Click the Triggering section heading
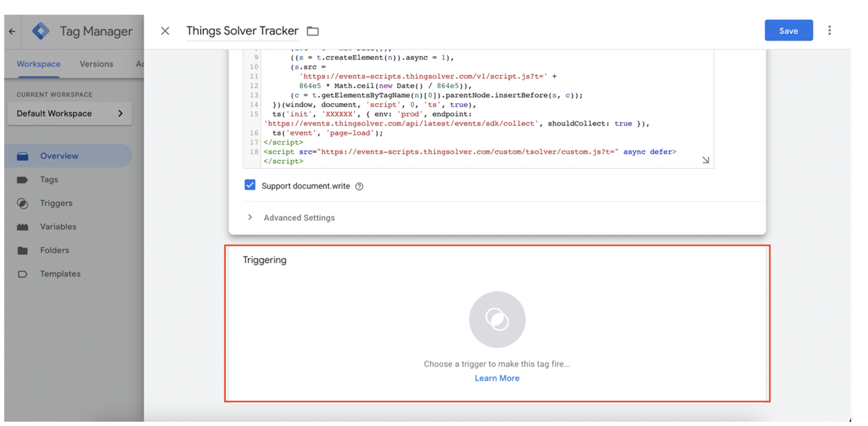Image resolution: width=868 pixels, height=426 pixels. (x=265, y=260)
